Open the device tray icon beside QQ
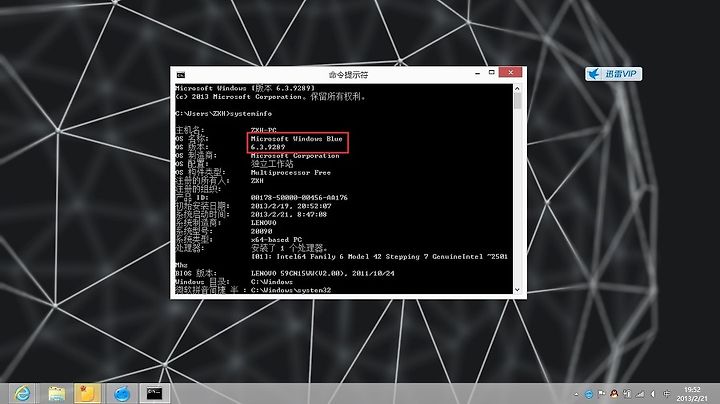720x404 pixels. tap(627, 394)
